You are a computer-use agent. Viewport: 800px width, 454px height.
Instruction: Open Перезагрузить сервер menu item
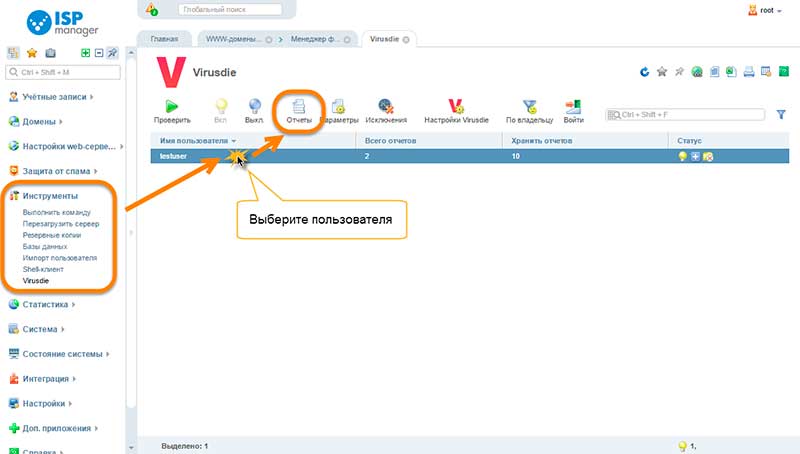(x=61, y=223)
